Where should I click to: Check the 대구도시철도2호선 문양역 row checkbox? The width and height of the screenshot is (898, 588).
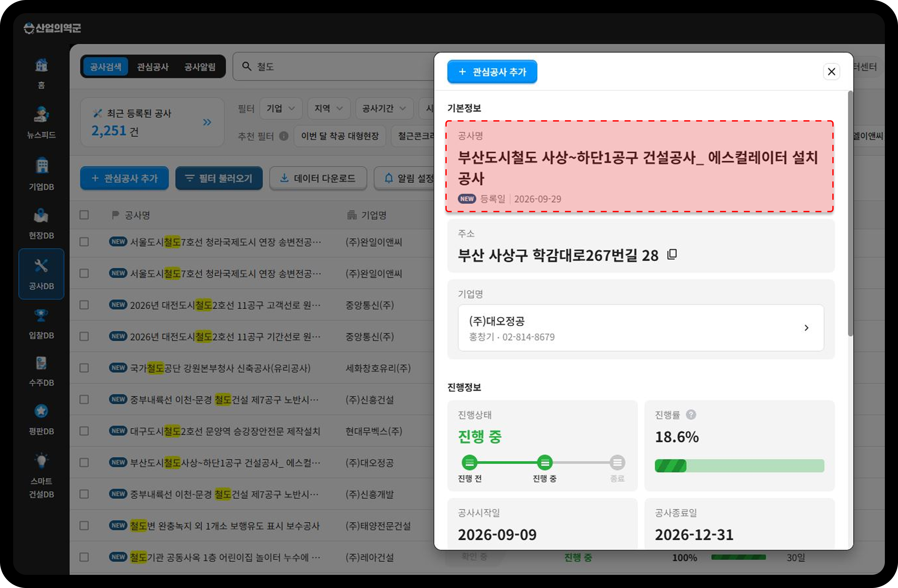[84, 431]
